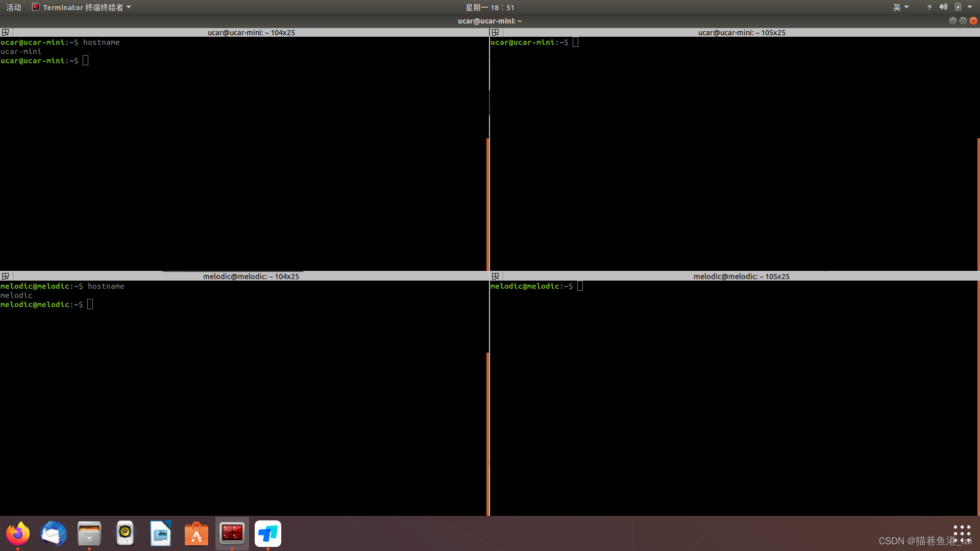Launch Thunderbird mail from the dock
Viewport: 980px width, 551px height.
coord(54,534)
